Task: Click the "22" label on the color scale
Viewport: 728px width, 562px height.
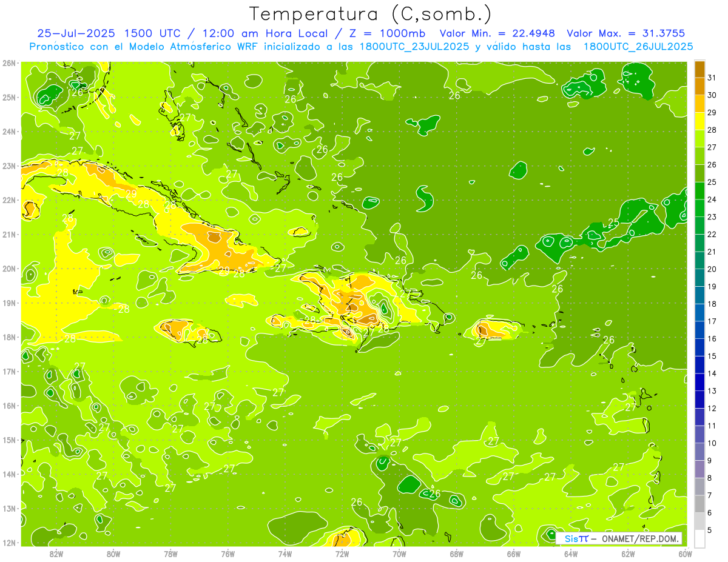Action: [x=712, y=234]
